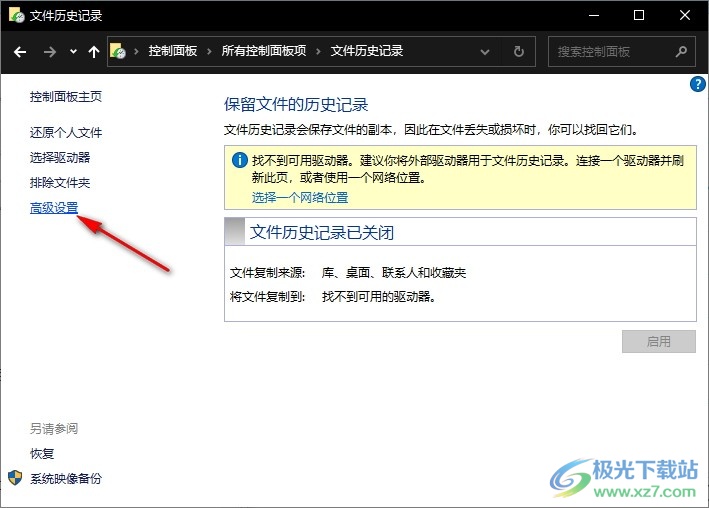Go up one level arrow
709x508 pixels.
click(94, 52)
